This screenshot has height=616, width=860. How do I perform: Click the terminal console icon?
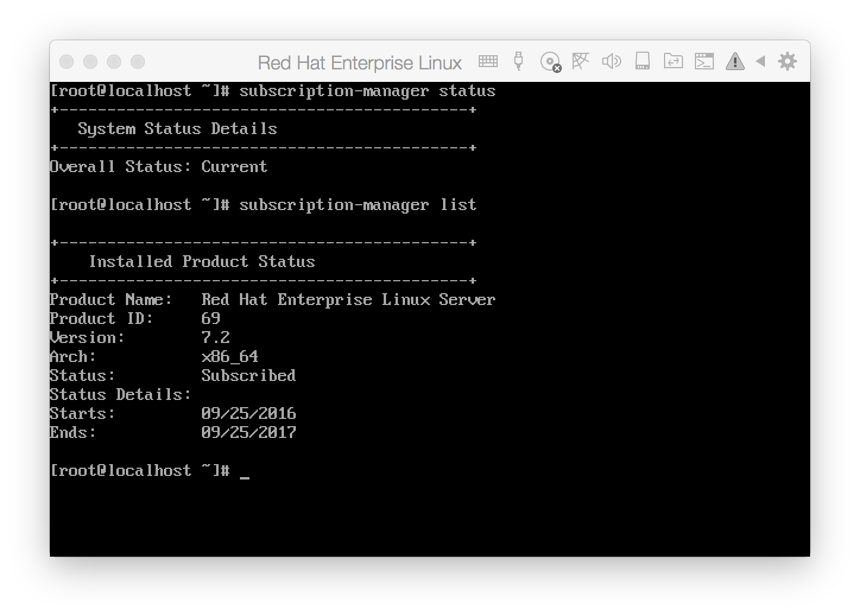pos(704,61)
